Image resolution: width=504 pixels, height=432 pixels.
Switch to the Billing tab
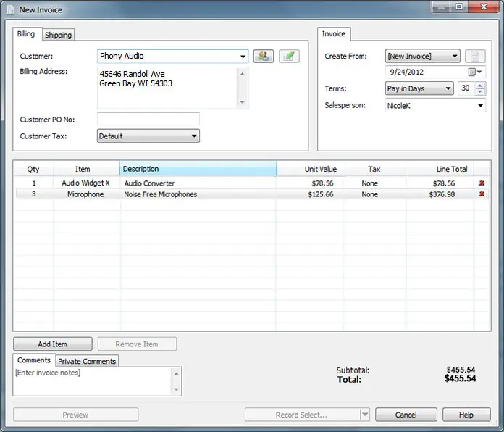26,34
